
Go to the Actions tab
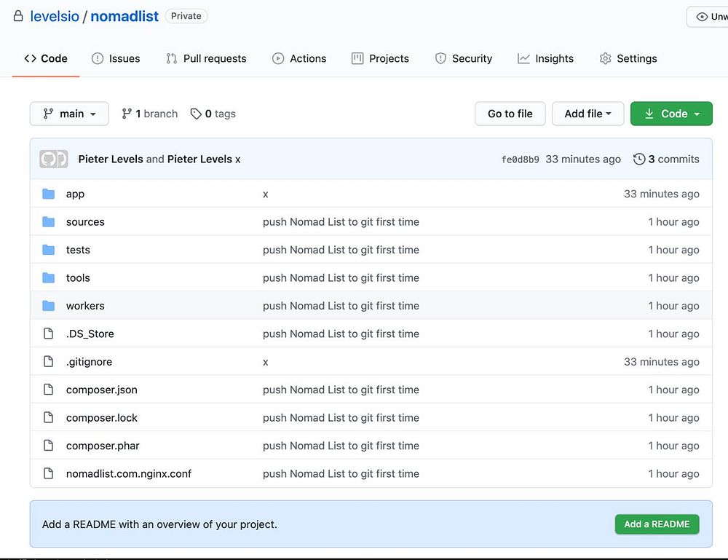tap(299, 58)
